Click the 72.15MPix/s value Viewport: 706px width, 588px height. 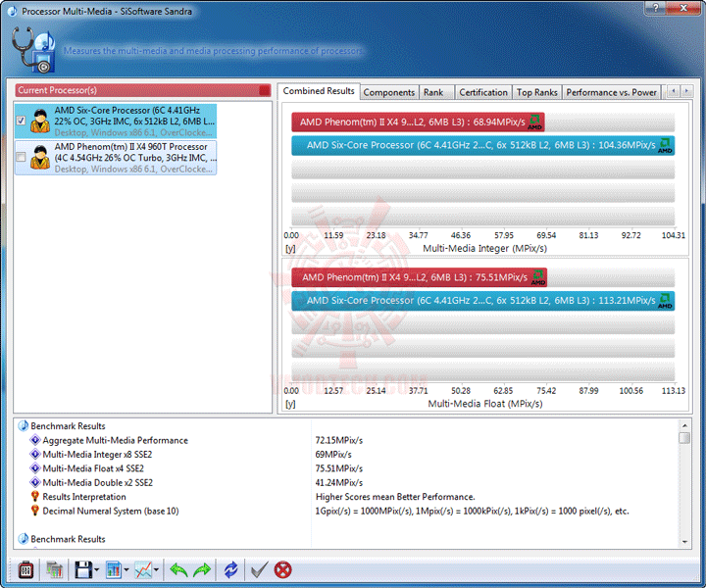click(x=339, y=440)
